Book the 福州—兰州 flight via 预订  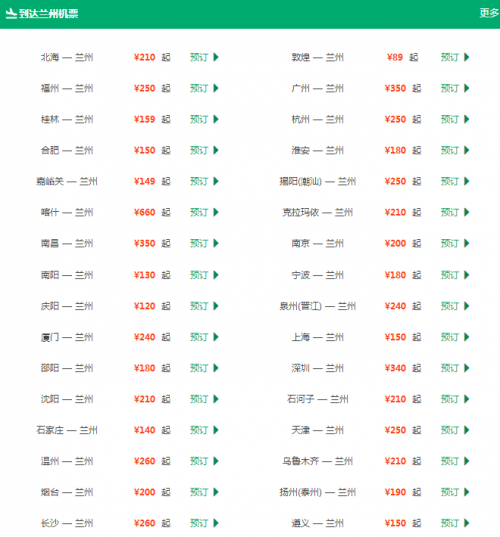coord(199,88)
